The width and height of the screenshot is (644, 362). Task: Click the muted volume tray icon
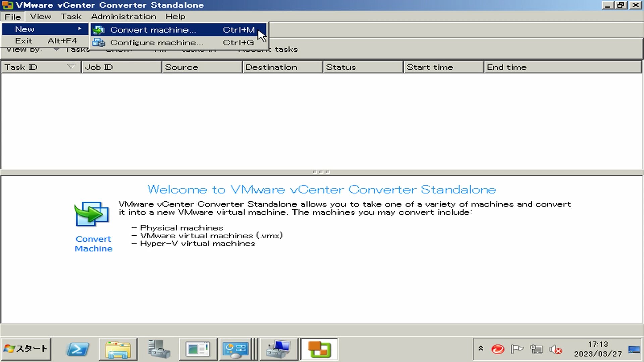[556, 350]
